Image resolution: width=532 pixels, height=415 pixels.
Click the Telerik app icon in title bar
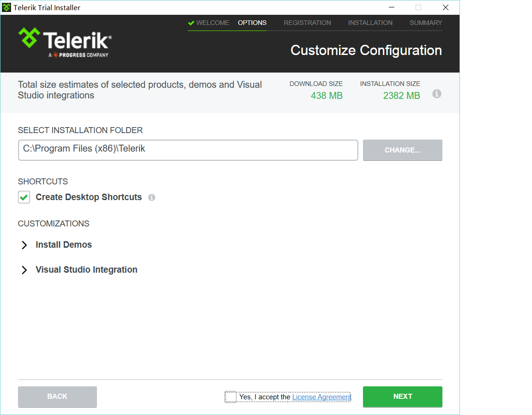6,7
